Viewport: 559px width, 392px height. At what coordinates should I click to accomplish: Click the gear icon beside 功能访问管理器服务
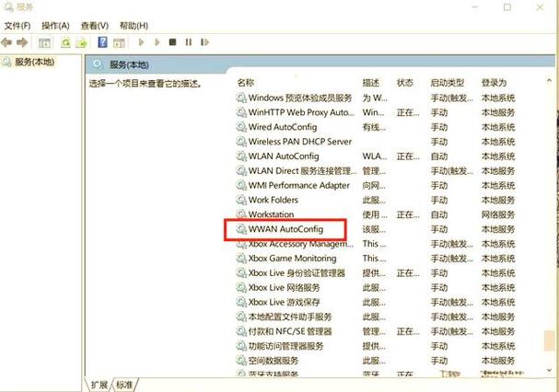tap(241, 346)
